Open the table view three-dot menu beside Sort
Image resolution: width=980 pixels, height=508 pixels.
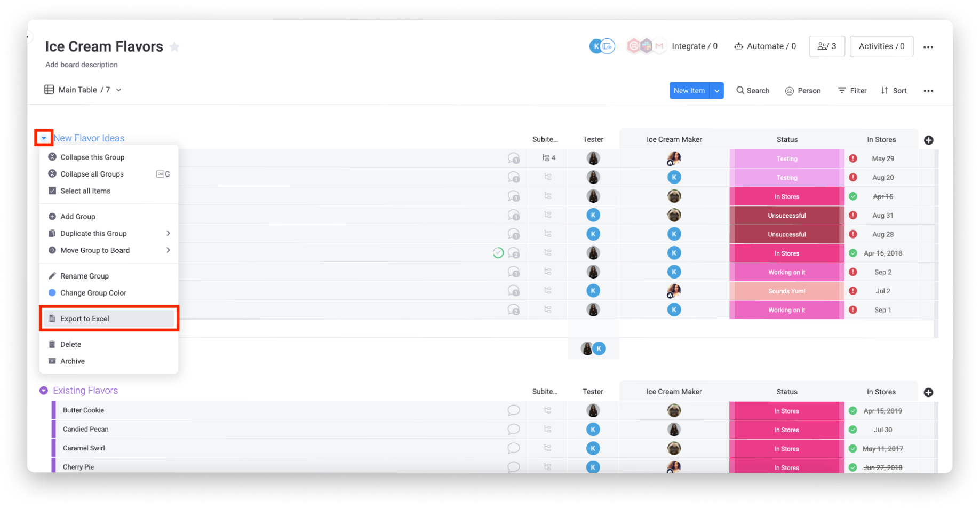(x=928, y=91)
